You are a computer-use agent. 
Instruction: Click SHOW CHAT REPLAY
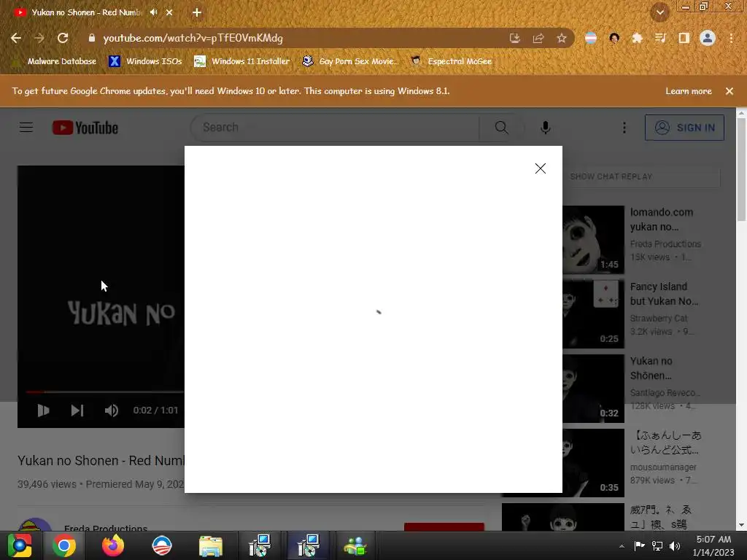click(611, 176)
